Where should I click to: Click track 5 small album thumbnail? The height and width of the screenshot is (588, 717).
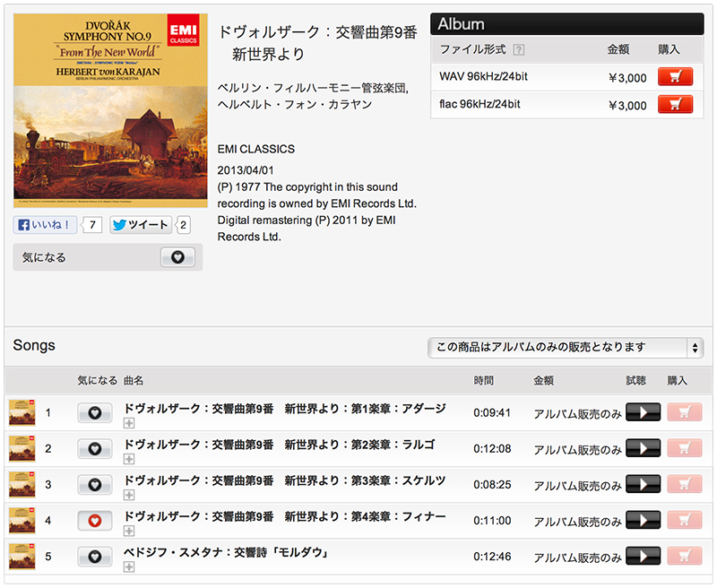(22, 556)
